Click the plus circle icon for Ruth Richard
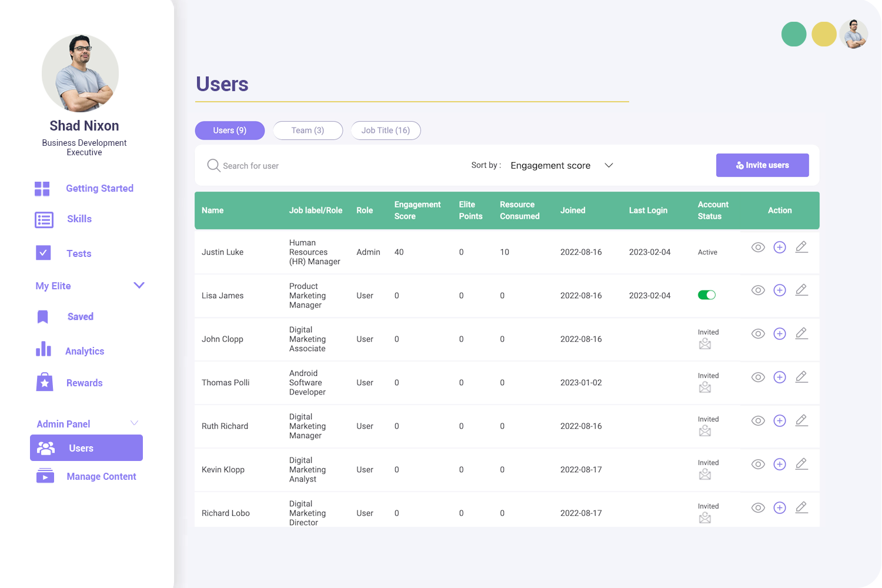This screenshot has height=588, width=882. (x=780, y=421)
